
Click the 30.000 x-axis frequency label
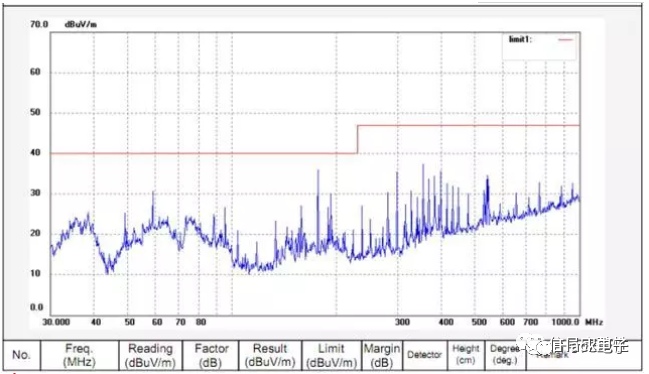click(x=56, y=322)
